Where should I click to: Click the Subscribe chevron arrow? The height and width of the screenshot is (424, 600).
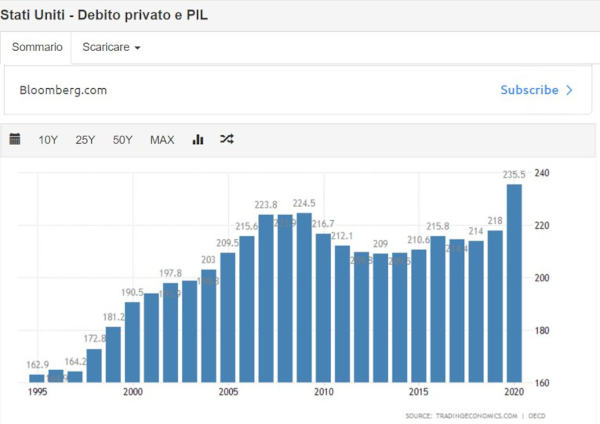click(x=569, y=90)
